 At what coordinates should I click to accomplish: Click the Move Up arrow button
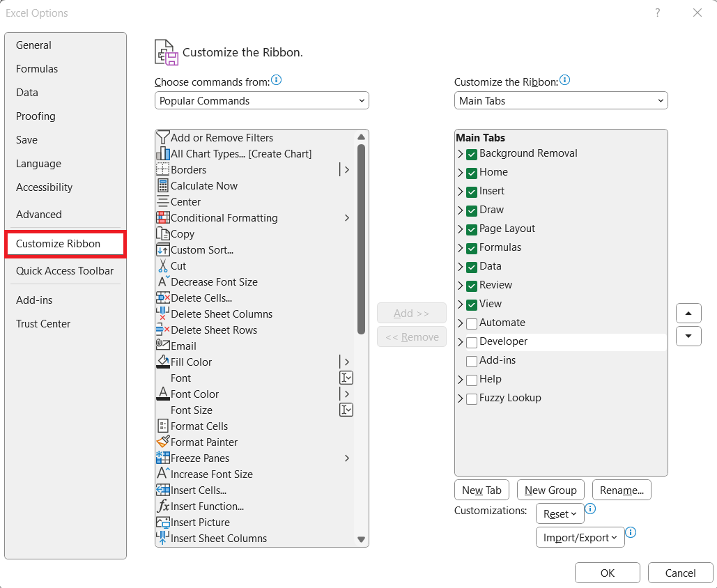pos(688,314)
